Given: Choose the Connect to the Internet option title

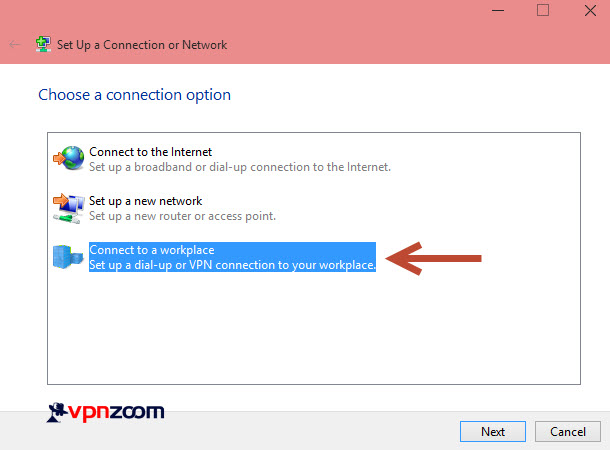Looking at the screenshot, I should click(x=151, y=152).
